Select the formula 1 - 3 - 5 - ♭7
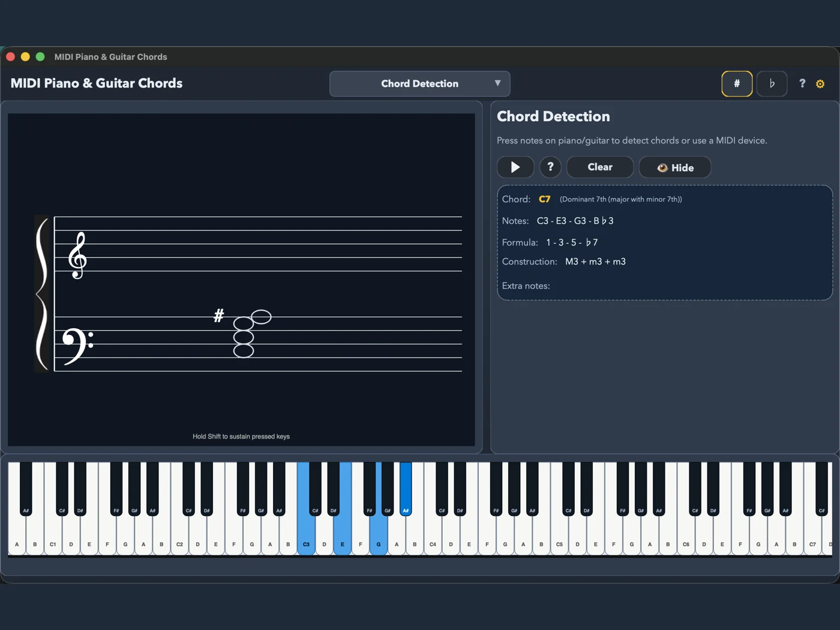Image resolution: width=840 pixels, height=630 pixels. click(x=572, y=242)
